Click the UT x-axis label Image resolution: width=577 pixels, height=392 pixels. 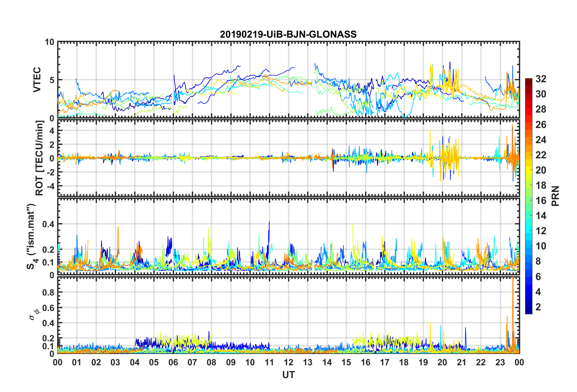click(288, 375)
